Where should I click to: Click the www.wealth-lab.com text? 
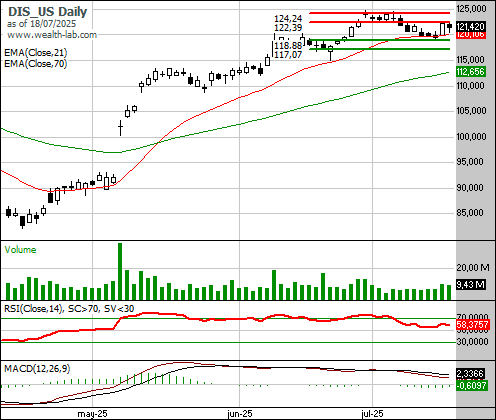pyautogui.click(x=52, y=35)
